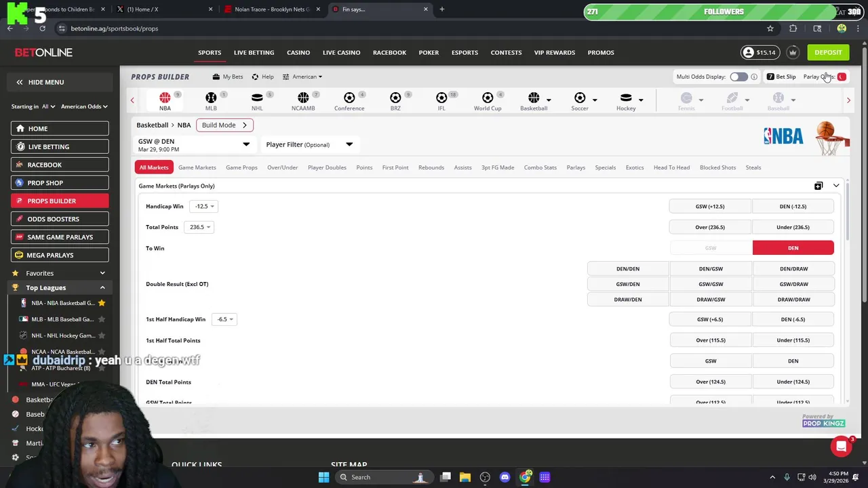Reload the page in browser
The image size is (868, 488).
[42, 28]
